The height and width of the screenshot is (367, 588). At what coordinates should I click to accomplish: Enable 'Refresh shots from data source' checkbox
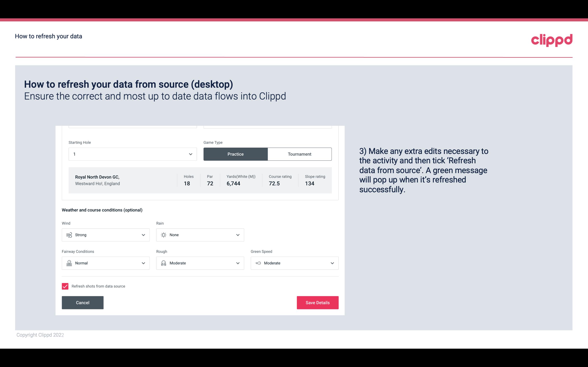click(65, 286)
